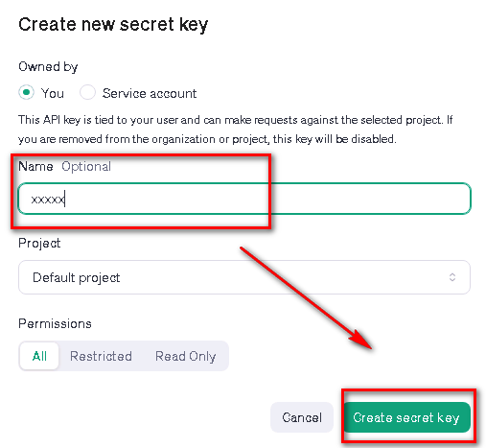The image size is (486, 448).
Task: Switch permissions to "Read Only"
Action: pyautogui.click(x=185, y=356)
